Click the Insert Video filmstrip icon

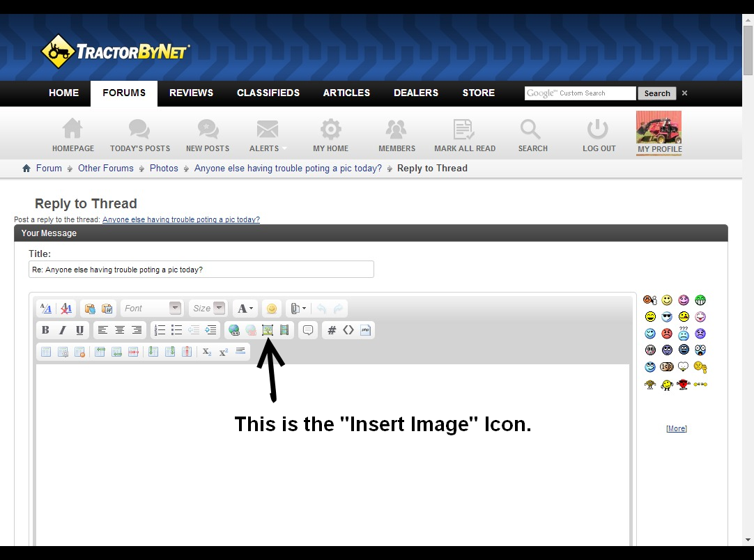point(284,330)
